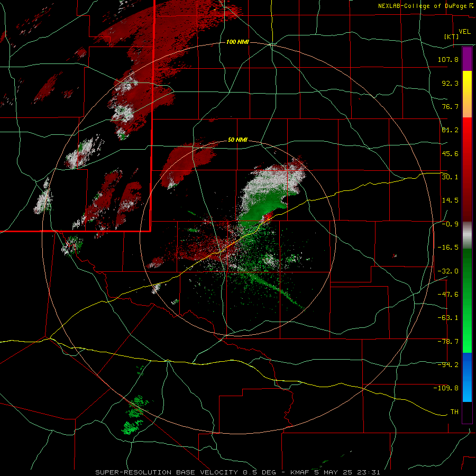The width and height of the screenshot is (476, 476).
Task: Click the -32.0 velocity scale value
Action: point(448,271)
